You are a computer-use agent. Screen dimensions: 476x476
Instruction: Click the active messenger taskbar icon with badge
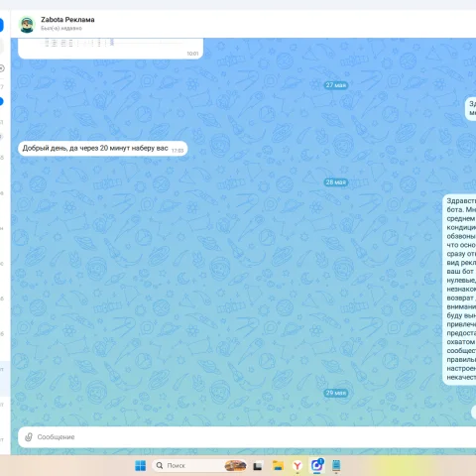[316, 465]
